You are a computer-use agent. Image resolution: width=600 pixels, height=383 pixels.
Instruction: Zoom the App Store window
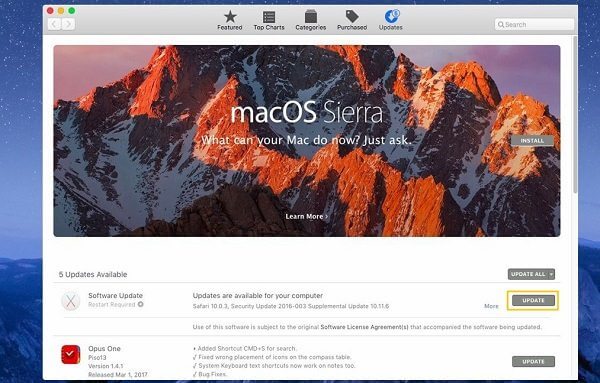(72, 11)
